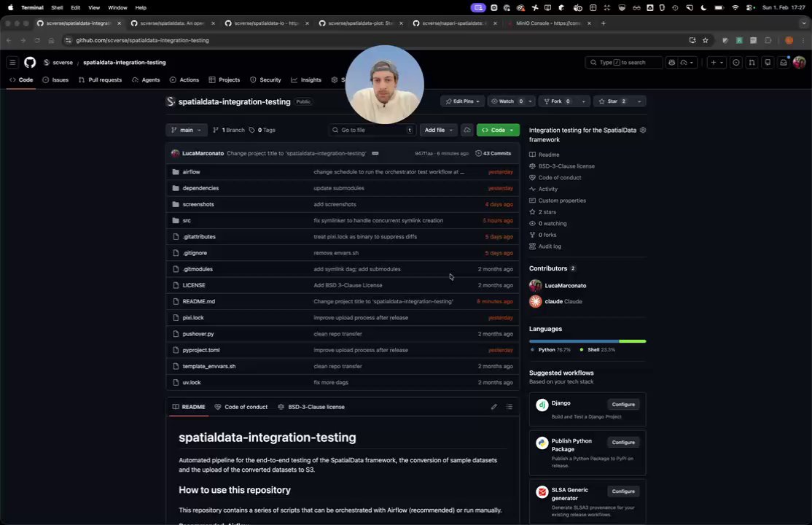The image size is (812, 525).
Task: Open the main branch dropdown
Action: coord(187,130)
